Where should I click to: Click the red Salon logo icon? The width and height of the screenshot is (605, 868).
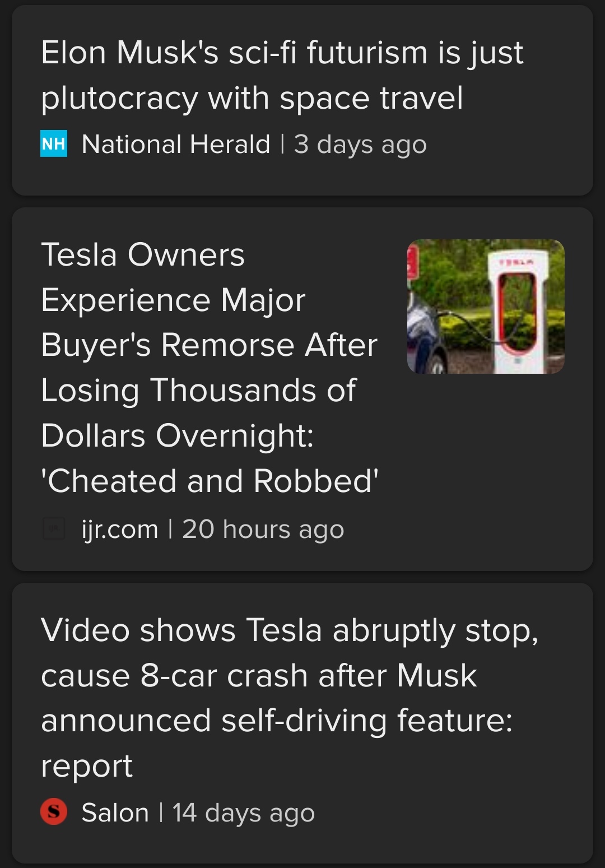pyautogui.click(x=54, y=811)
